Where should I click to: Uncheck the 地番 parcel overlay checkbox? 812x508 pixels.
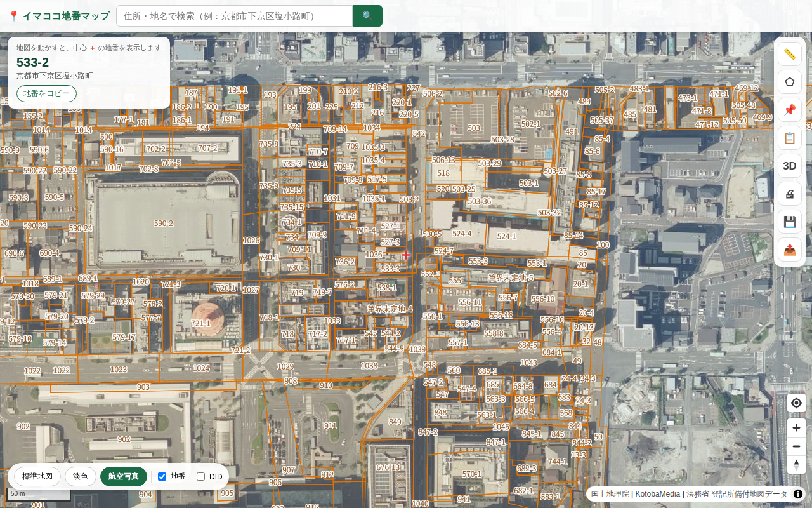pyautogui.click(x=162, y=476)
